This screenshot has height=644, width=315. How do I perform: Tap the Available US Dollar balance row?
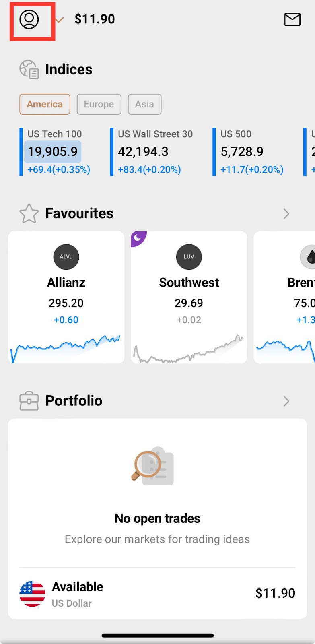pyautogui.click(x=157, y=594)
